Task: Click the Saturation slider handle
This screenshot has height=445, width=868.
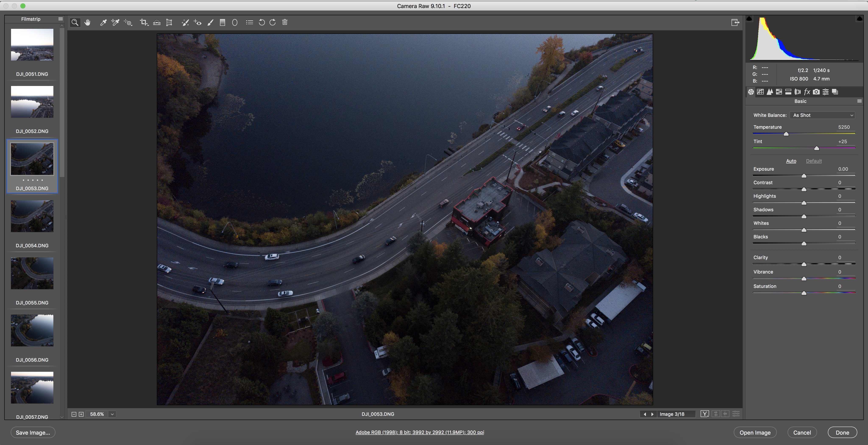Action: (x=804, y=293)
